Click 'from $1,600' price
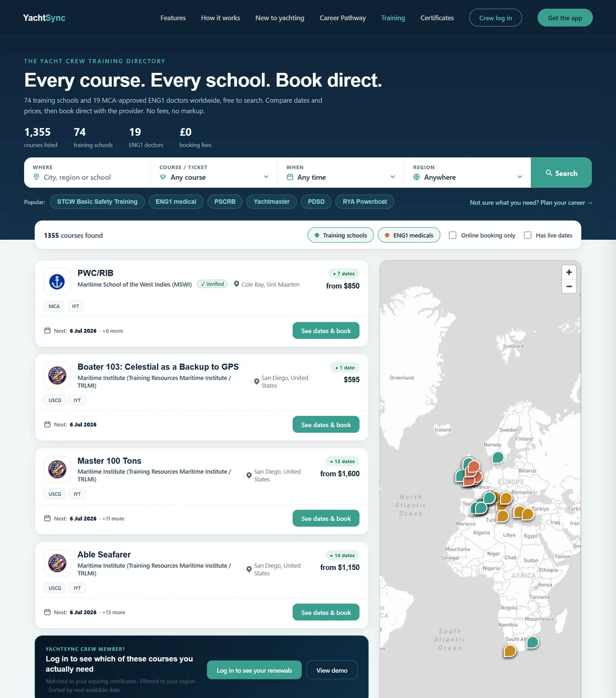This screenshot has width=616, height=698. (340, 474)
